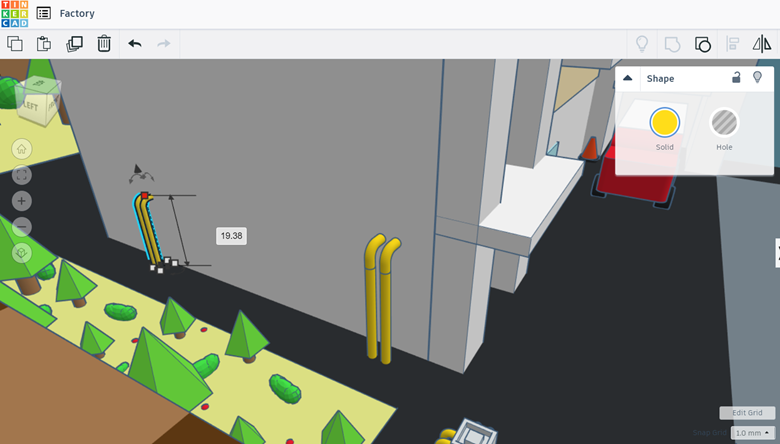Zoom out the viewport
The width and height of the screenshot is (780, 444).
(x=21, y=227)
